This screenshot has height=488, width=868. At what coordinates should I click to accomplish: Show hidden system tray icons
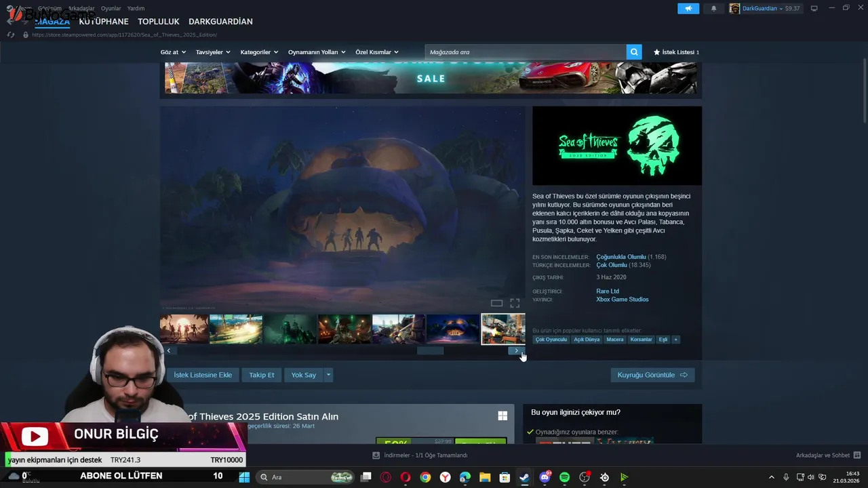point(771,477)
